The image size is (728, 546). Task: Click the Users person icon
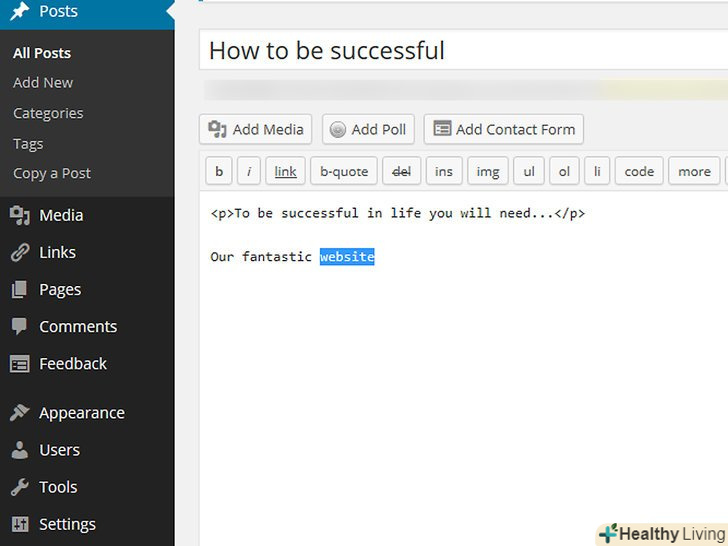coord(20,450)
